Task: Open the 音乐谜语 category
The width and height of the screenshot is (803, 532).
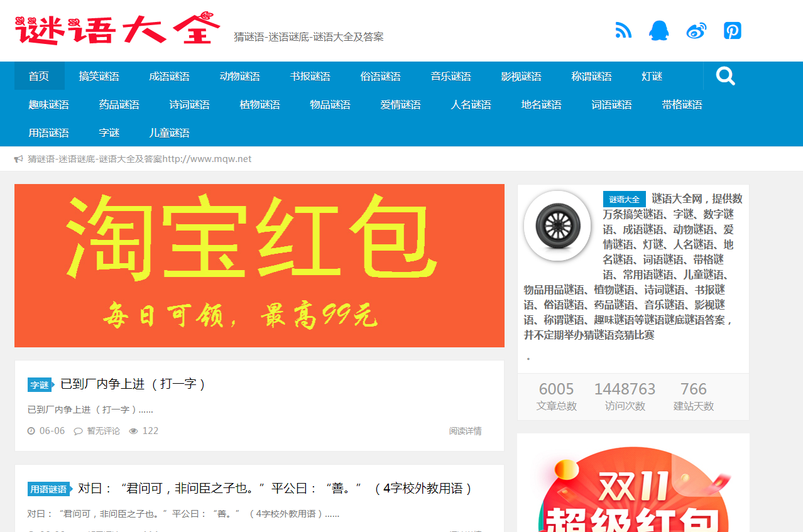Action: click(451, 76)
